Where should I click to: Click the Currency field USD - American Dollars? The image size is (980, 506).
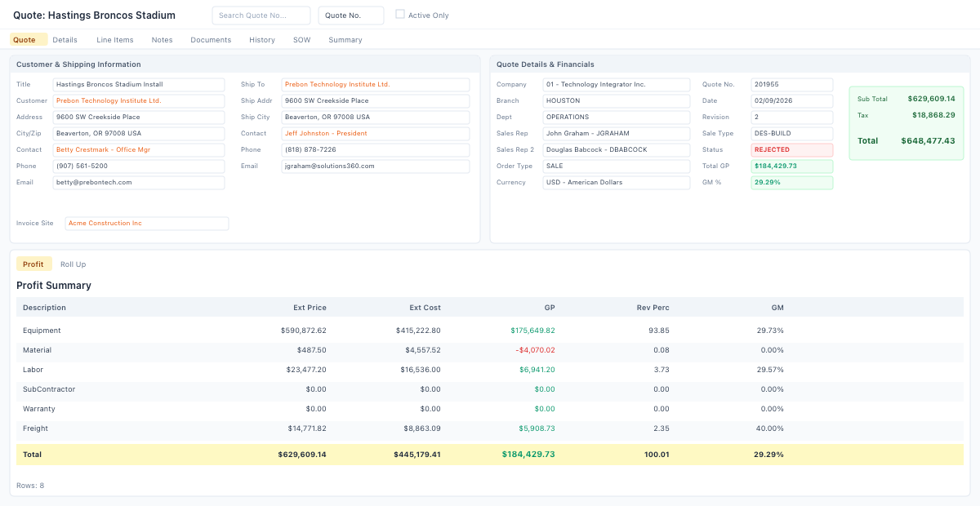coord(616,183)
